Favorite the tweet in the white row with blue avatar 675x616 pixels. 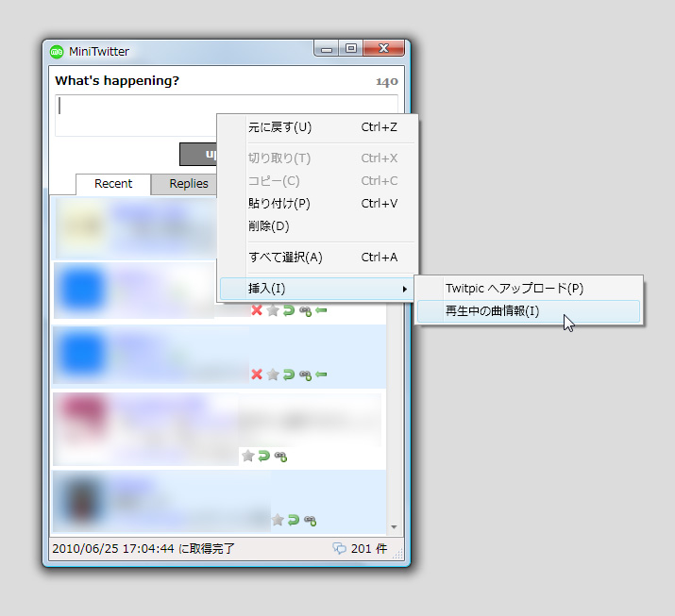(273, 310)
